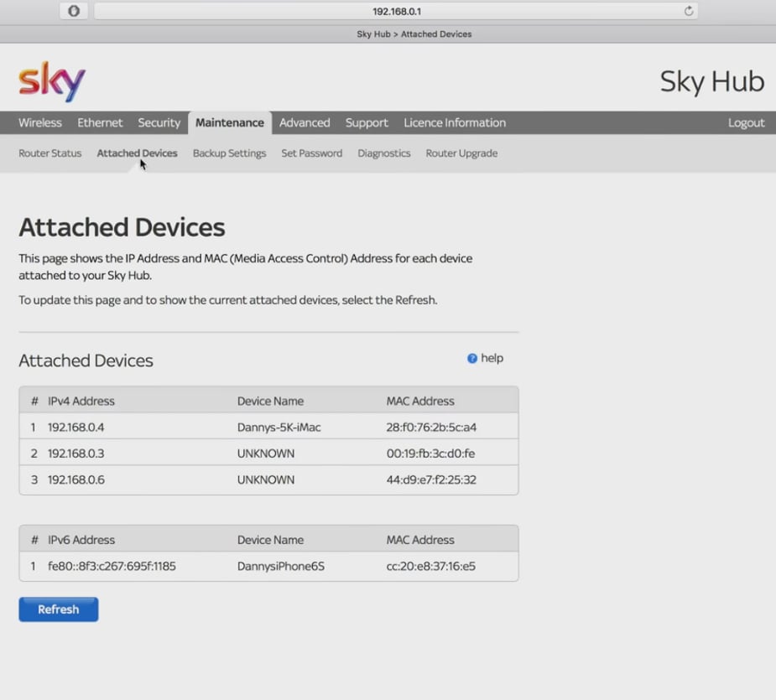
Task: Go to the Advanced tab
Action: point(305,122)
